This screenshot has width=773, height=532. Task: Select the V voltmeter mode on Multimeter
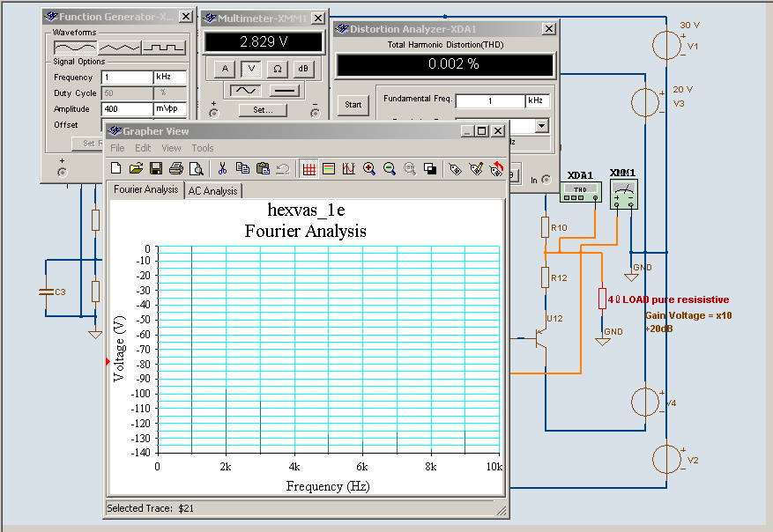tap(251, 69)
